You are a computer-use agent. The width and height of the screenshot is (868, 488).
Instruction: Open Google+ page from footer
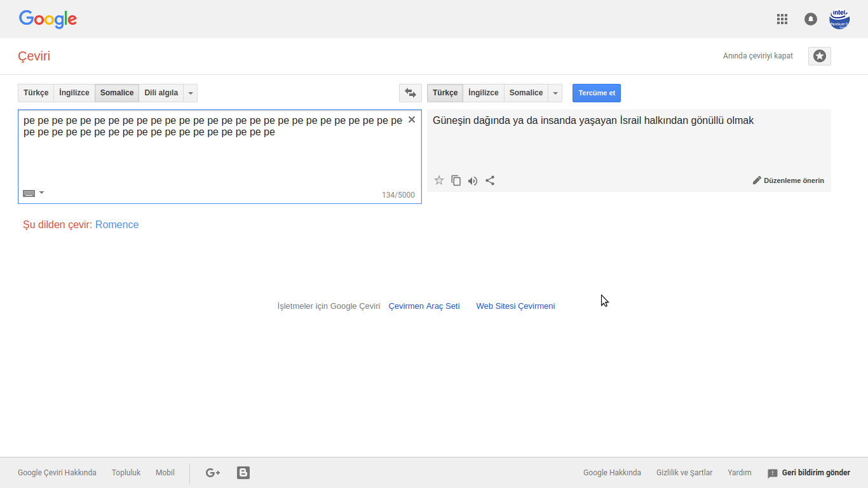click(213, 473)
